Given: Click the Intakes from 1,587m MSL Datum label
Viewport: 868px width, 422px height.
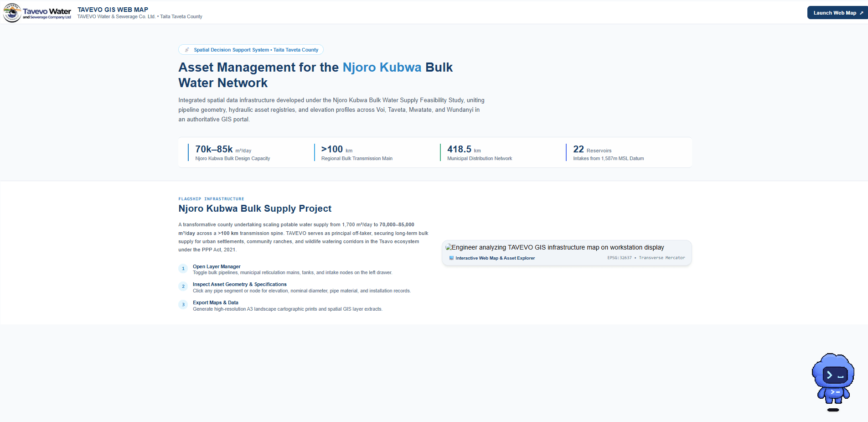Looking at the screenshot, I should (609, 158).
